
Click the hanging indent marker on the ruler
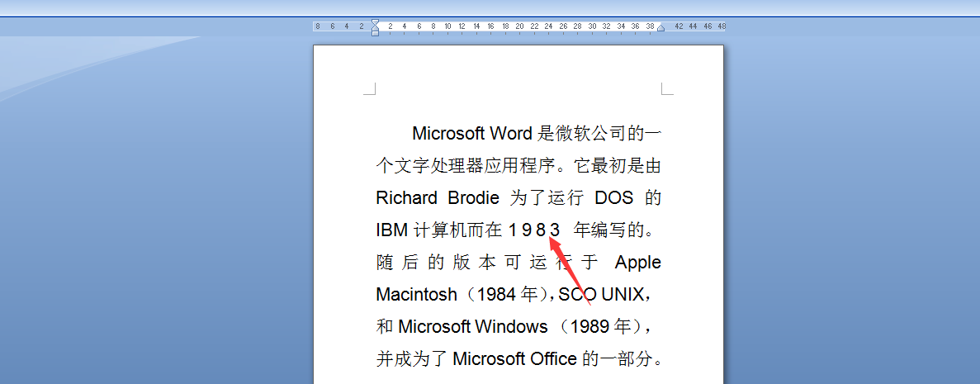375,28
